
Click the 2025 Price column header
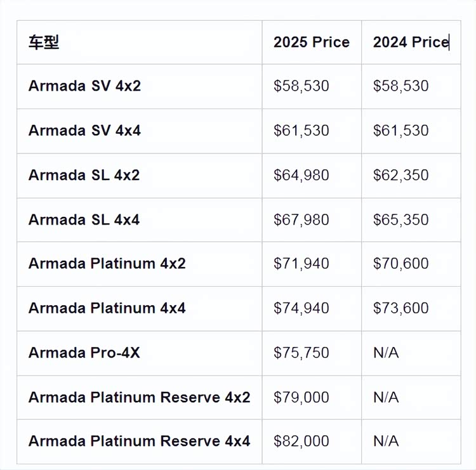pyautogui.click(x=311, y=42)
